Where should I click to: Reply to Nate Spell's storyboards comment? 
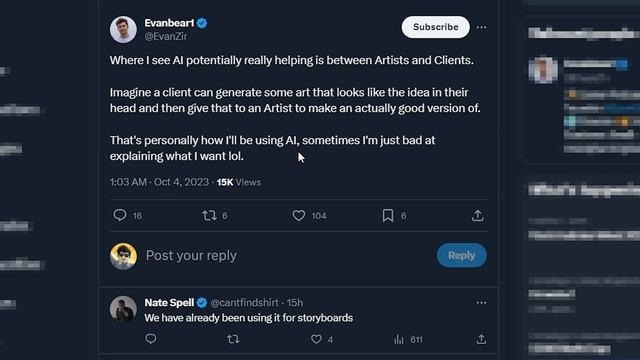coord(151,339)
